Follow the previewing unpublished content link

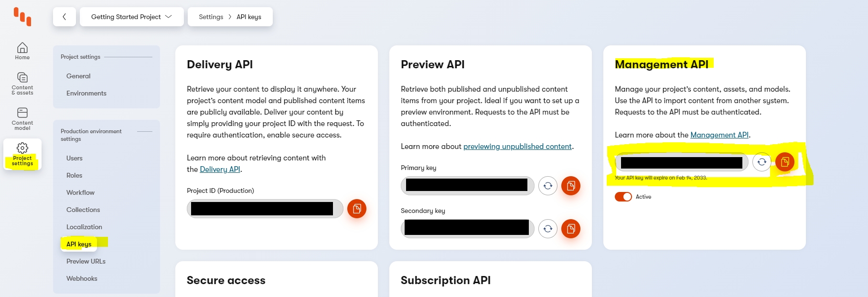coord(517,147)
